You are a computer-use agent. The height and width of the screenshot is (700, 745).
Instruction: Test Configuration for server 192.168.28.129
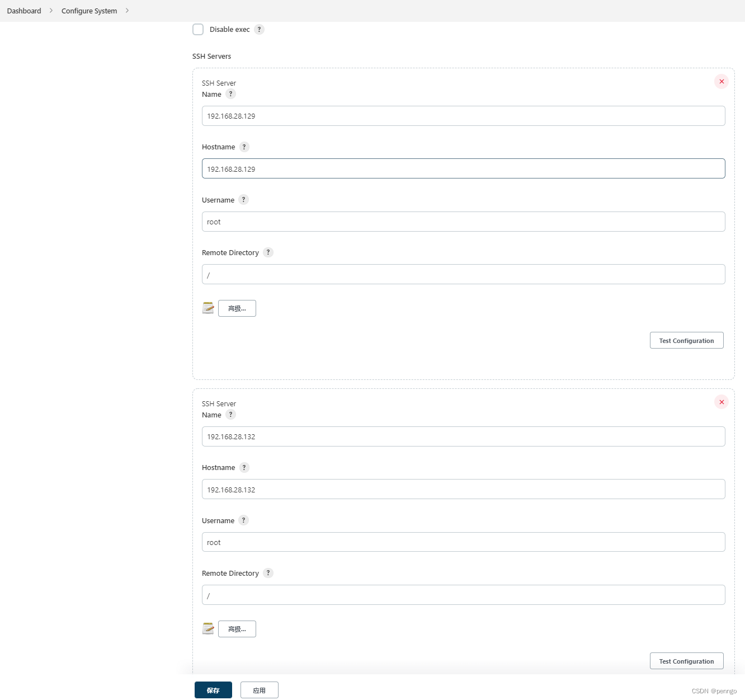686,340
